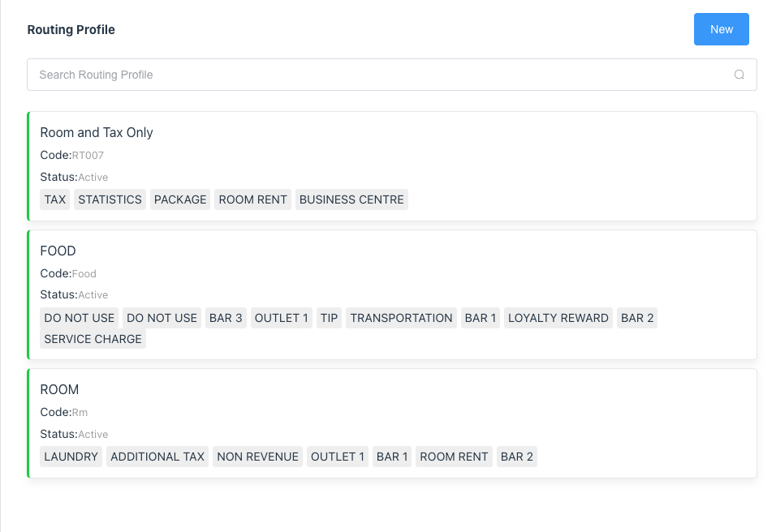Select the ADDITIONAL TAX tag
The image size is (776, 532).
(157, 457)
